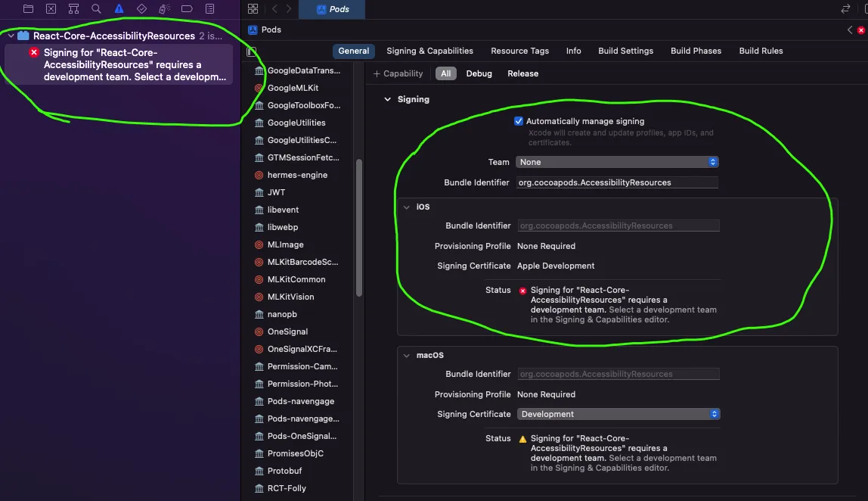Go forward with the right arrow
The height and width of the screenshot is (501, 868).
[288, 9]
